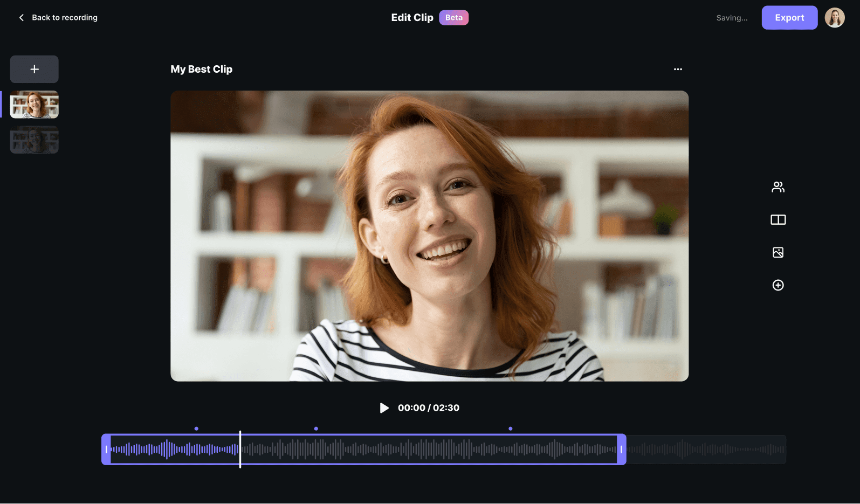Open the participants icon panel
860x504 pixels.
(x=778, y=187)
